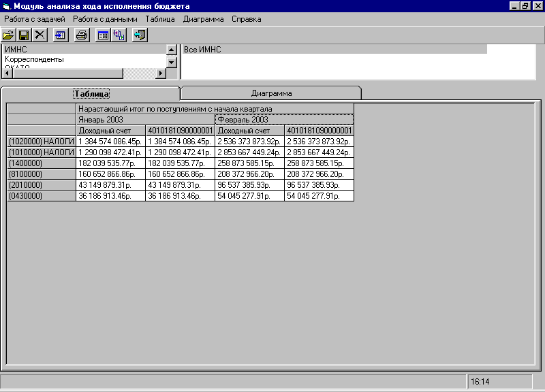Restore down the application window
Viewport: 545px width, 392px height.
click(x=525, y=6)
